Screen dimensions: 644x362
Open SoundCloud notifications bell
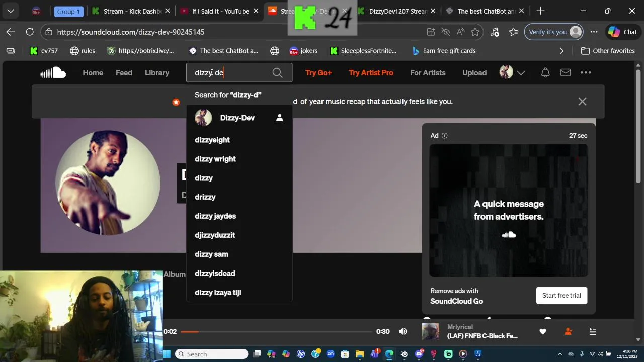[x=545, y=73]
